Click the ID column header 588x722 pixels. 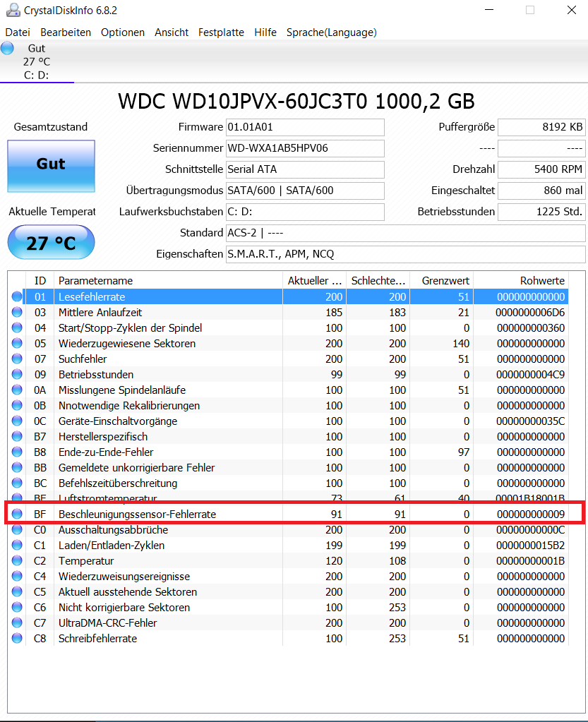(40, 280)
